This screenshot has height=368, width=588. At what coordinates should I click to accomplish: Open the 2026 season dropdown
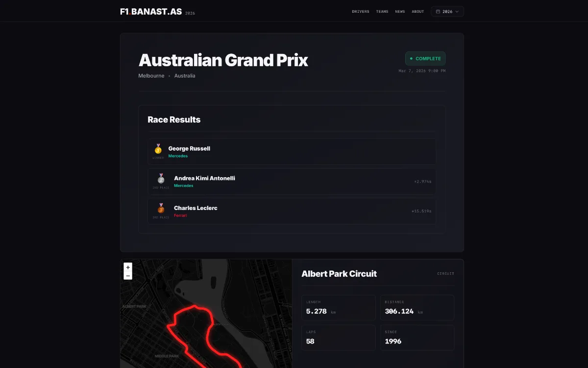coord(447,11)
